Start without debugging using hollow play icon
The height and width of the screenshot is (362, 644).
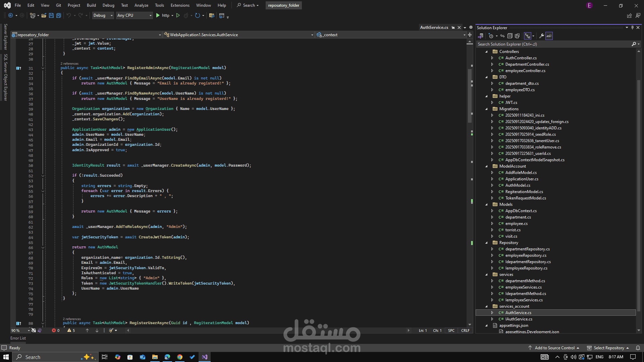click(178, 15)
